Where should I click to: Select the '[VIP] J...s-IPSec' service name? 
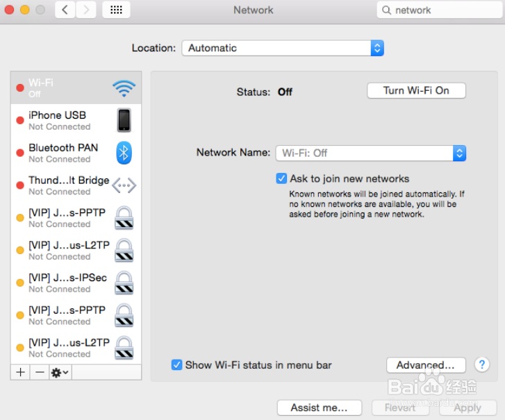point(67,278)
